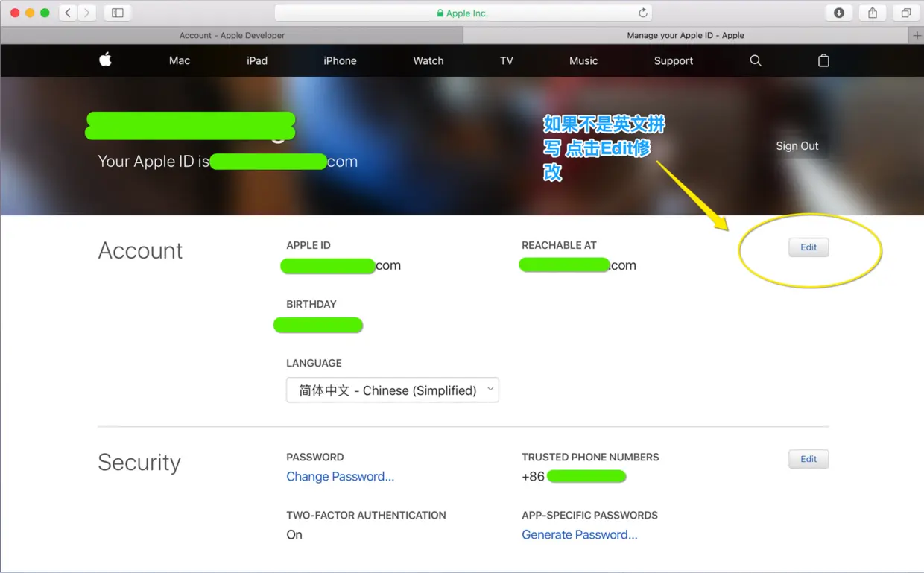Open Change Password link
The height and width of the screenshot is (573, 924).
point(341,477)
